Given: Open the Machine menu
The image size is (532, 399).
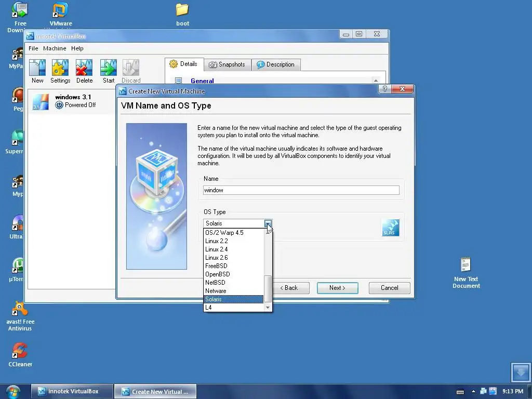Looking at the screenshot, I should click(x=54, y=48).
